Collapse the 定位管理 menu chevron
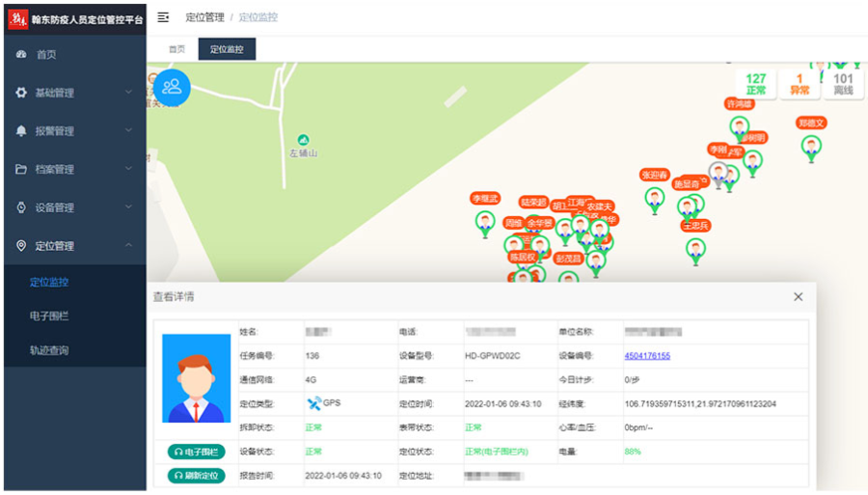This screenshot has width=868, height=495. click(x=128, y=245)
